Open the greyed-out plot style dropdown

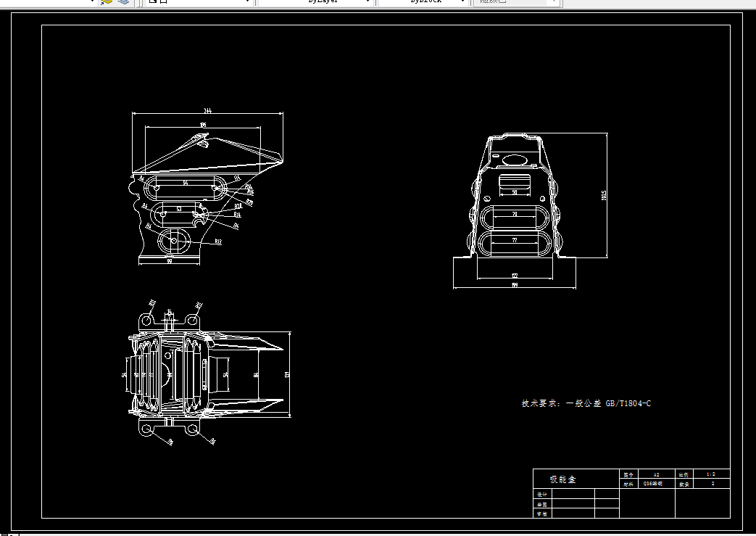click(554, 1)
